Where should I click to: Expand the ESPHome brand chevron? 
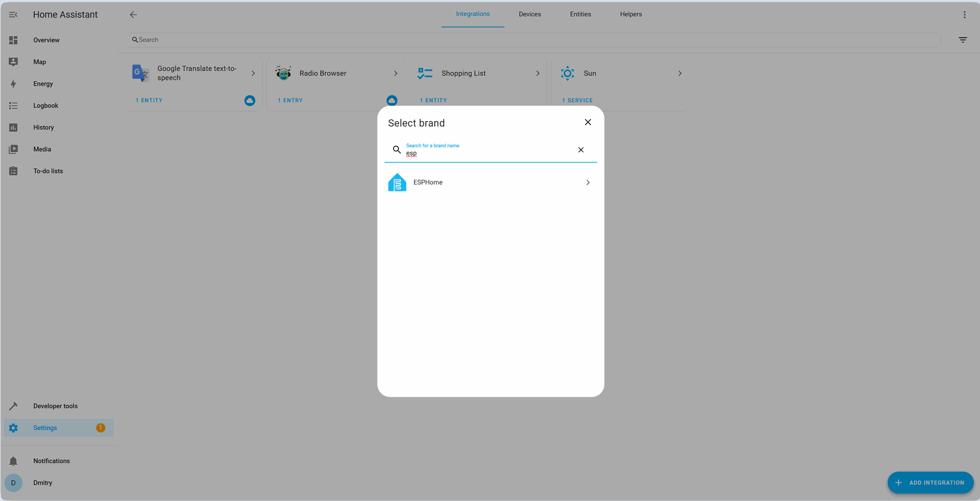588,182
